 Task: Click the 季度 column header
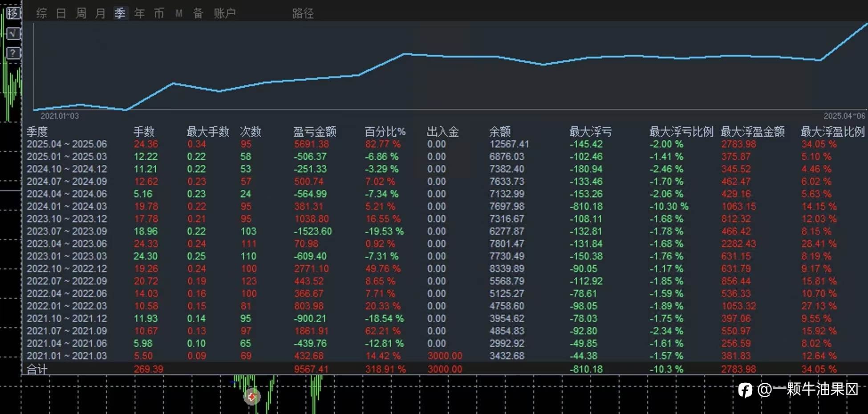tap(37, 131)
